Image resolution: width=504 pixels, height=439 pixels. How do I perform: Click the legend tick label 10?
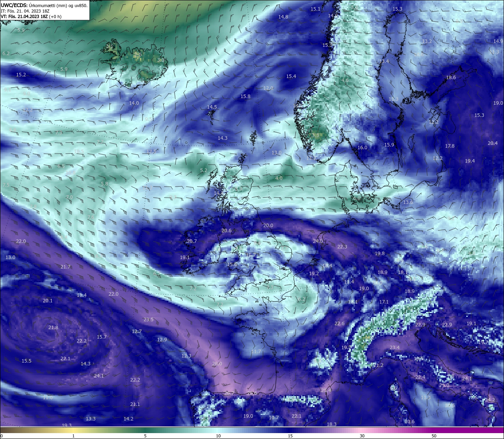[218, 436]
